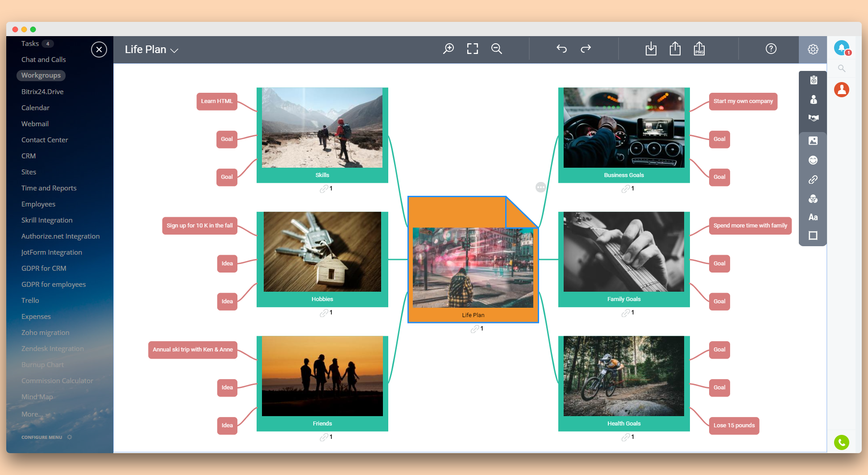
Task: Open the color palette tool
Action: [813, 199]
